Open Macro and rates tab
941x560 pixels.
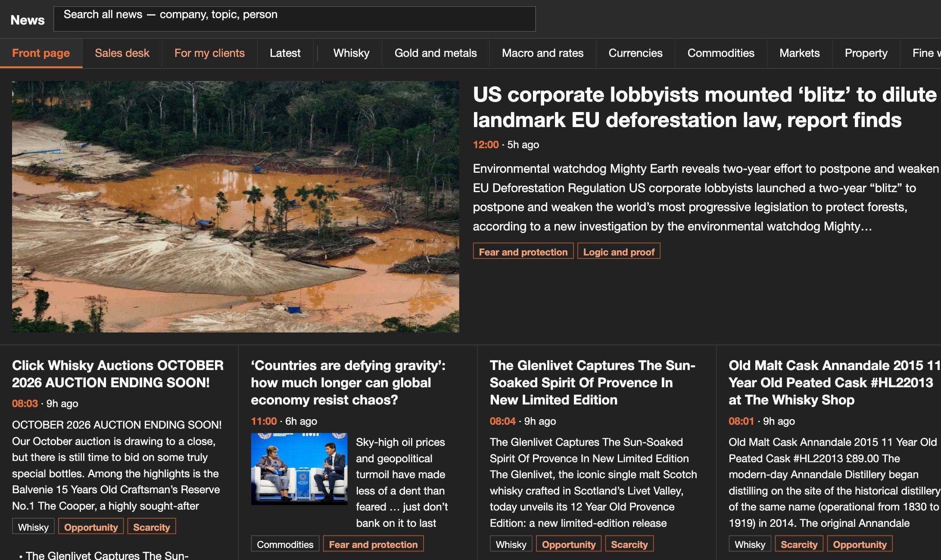point(542,53)
